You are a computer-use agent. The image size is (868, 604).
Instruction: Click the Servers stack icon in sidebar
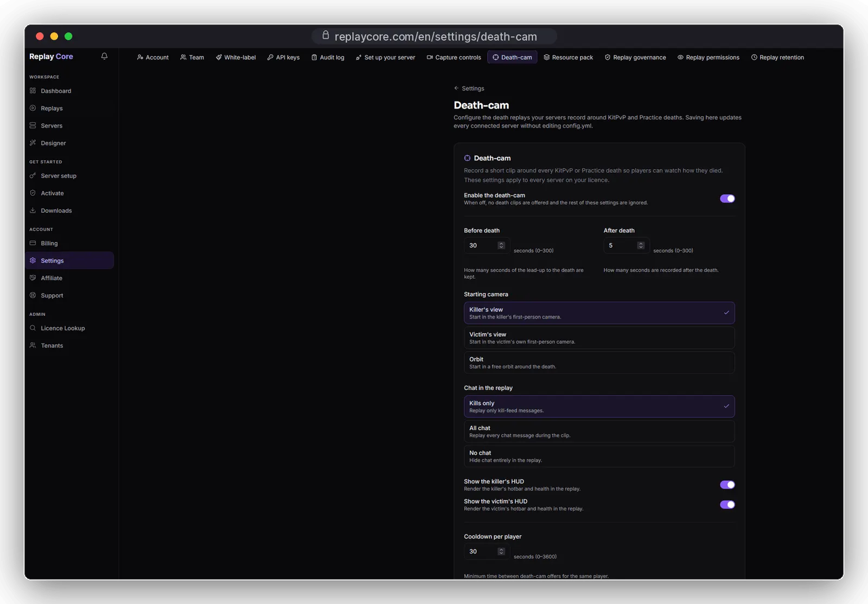click(33, 125)
